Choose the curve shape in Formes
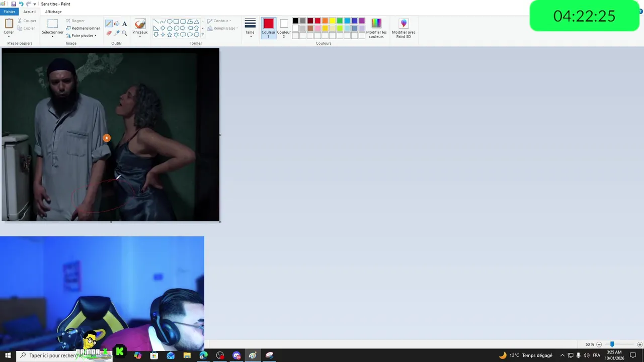This screenshot has height=362, width=644. pos(163,21)
